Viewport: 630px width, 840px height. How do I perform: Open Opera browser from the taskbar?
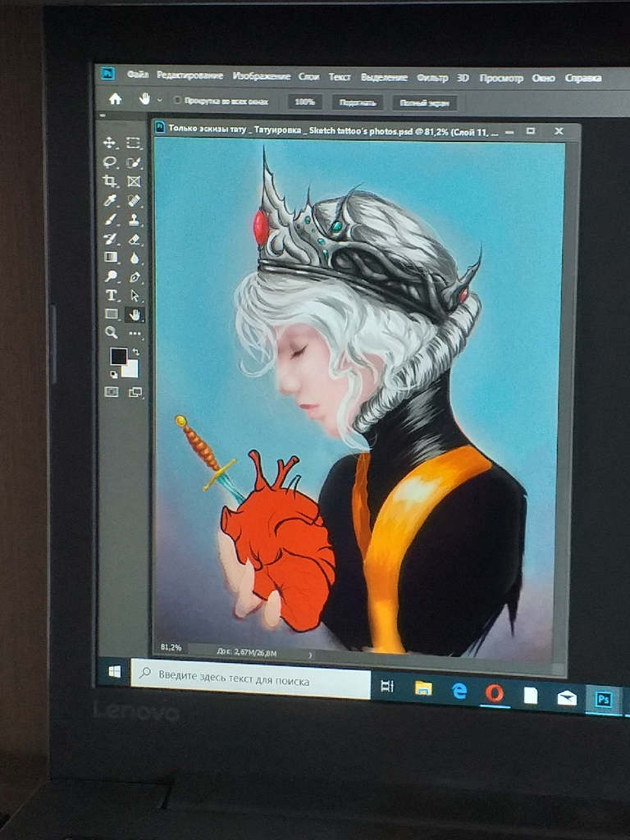(x=495, y=693)
